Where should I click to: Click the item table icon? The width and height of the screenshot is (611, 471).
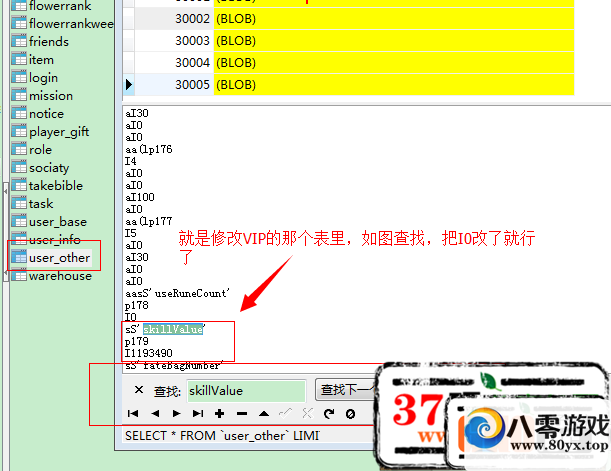[x=19, y=59]
